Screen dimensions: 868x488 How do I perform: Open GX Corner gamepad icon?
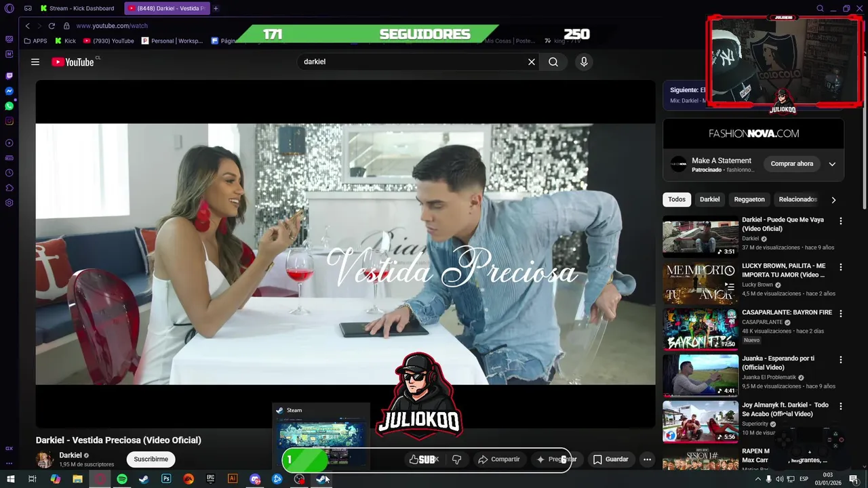27,8
